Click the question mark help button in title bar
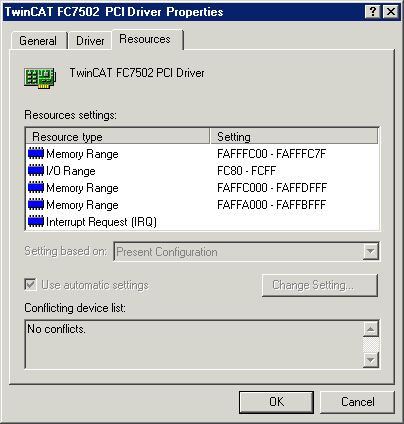 373,12
